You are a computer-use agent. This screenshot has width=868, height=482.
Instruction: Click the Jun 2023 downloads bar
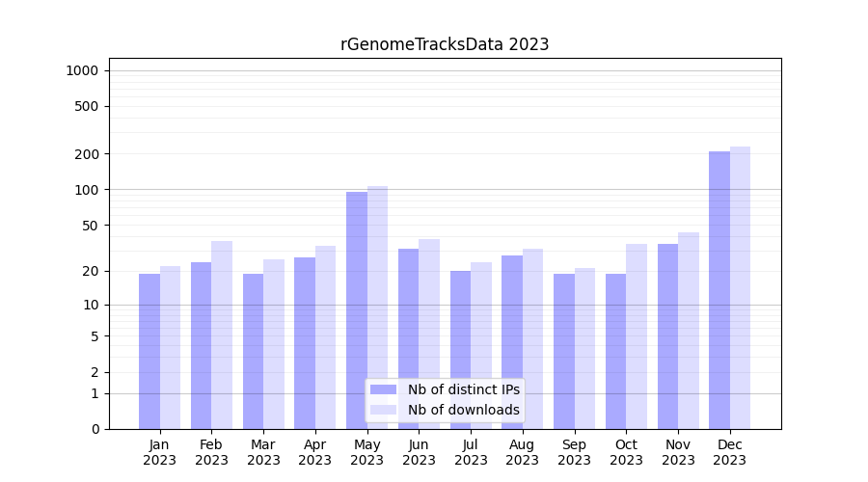pyautogui.click(x=429, y=334)
